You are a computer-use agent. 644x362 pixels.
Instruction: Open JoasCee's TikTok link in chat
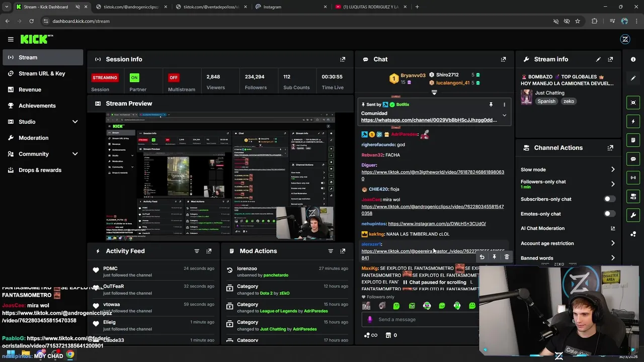click(x=433, y=210)
